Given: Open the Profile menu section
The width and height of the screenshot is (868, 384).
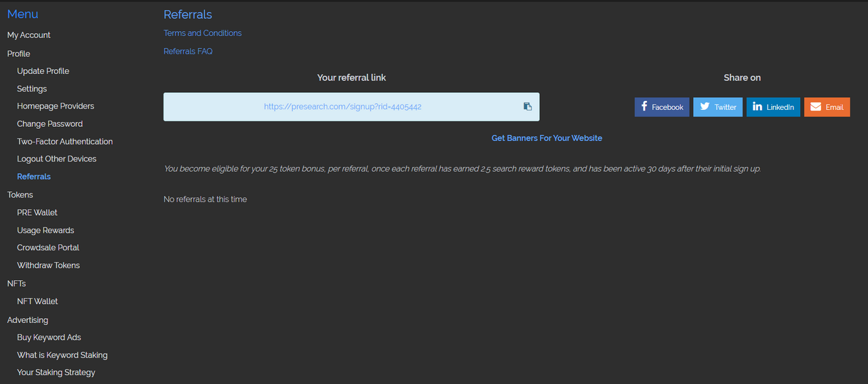Looking at the screenshot, I should (18, 54).
